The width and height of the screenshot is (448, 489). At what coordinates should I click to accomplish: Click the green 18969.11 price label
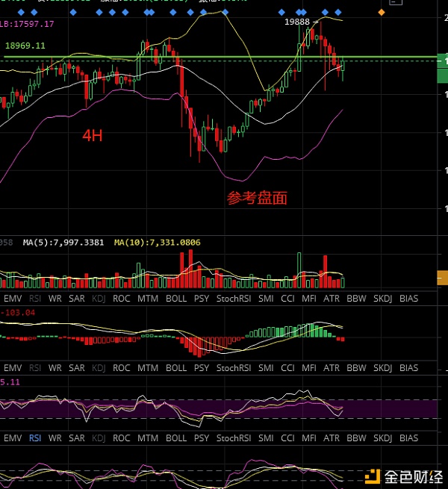tap(25, 46)
